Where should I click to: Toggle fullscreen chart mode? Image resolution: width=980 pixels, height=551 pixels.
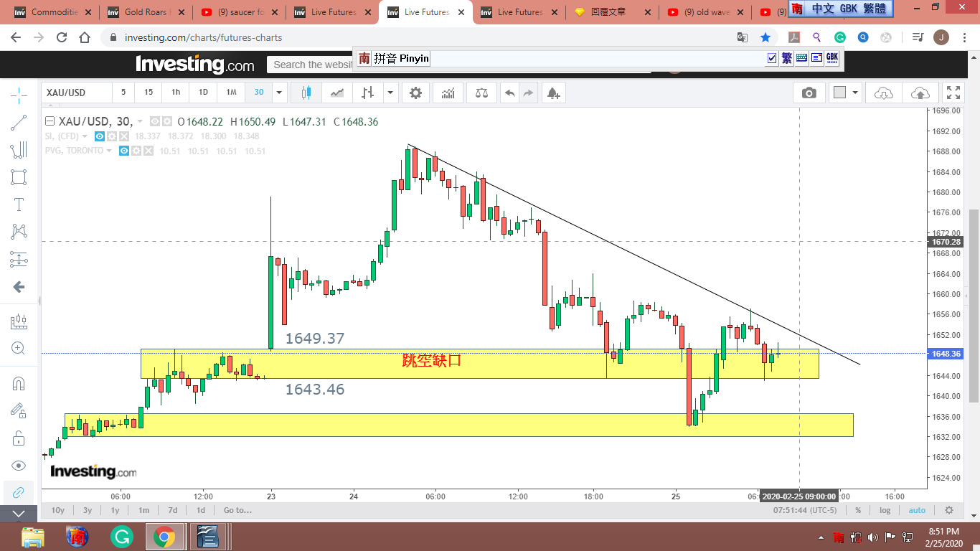click(953, 93)
